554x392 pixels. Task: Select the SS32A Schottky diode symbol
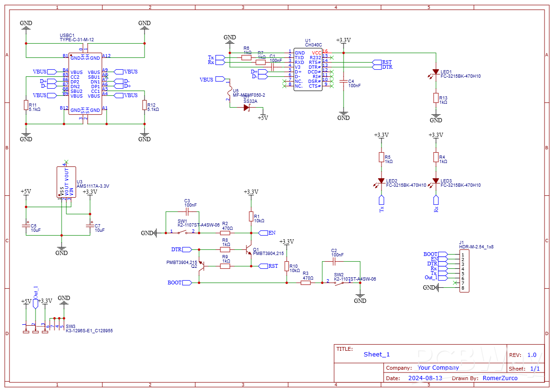tap(246, 108)
